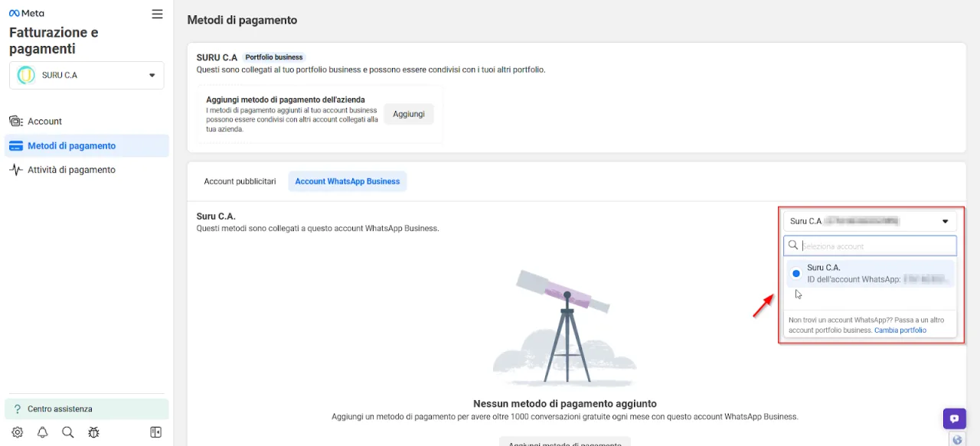This screenshot has width=980, height=446.
Task: Click the bug report icon
Action: [x=93, y=432]
